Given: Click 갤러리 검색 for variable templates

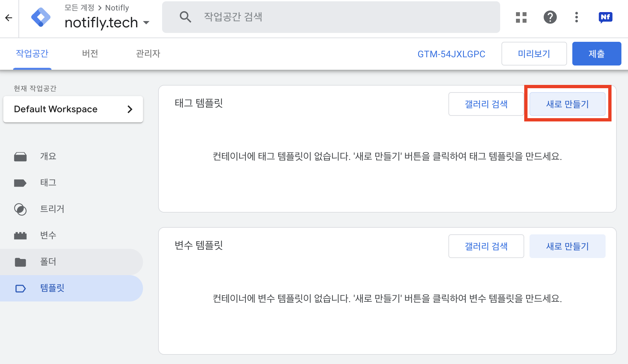Looking at the screenshot, I should 486,246.
